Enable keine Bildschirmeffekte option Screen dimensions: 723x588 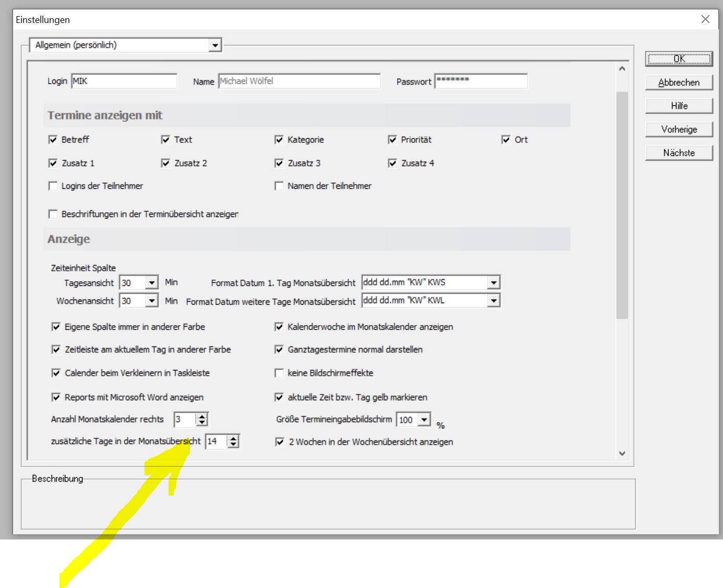(x=279, y=373)
